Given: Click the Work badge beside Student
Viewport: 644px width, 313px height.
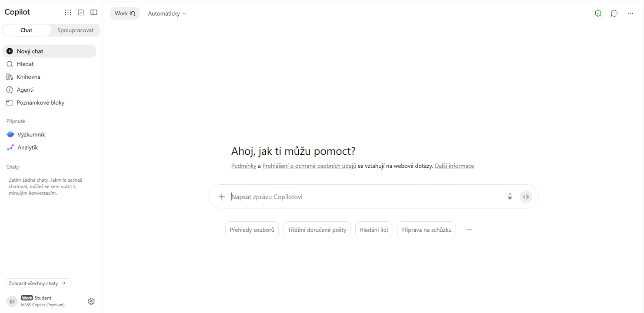Looking at the screenshot, I should click(x=27, y=298).
